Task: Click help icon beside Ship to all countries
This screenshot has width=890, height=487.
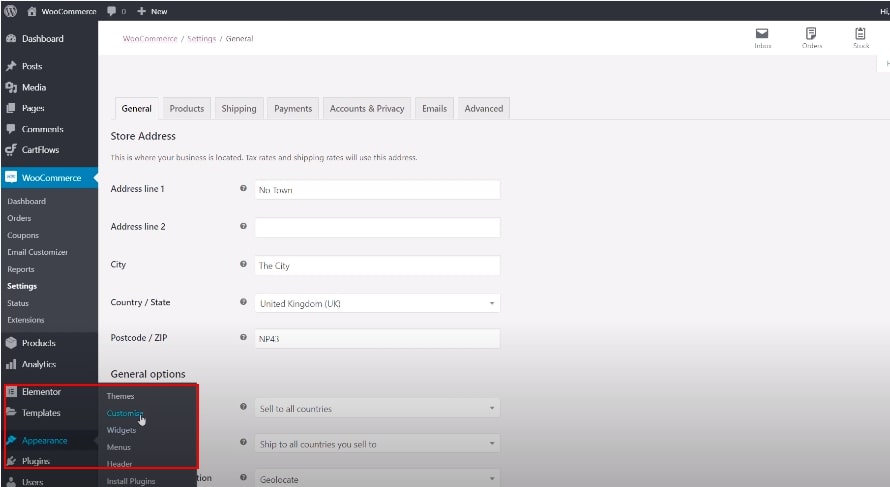Action: click(x=243, y=442)
